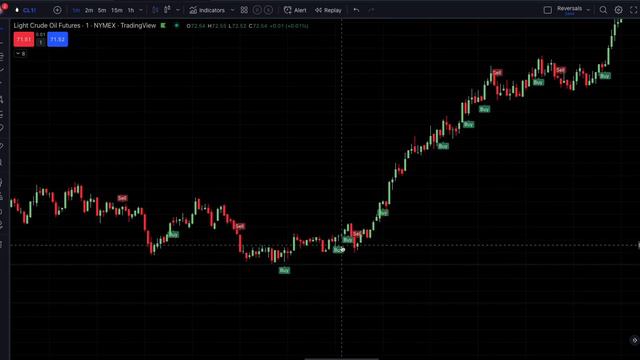Switch to the 2m timeframe
Screen dimensions: 640x360
pos(89,10)
